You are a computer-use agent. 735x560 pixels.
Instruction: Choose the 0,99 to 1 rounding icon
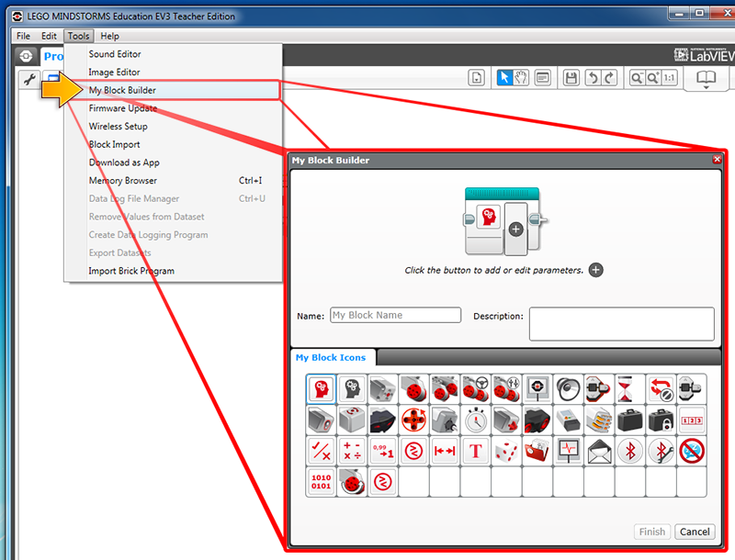[x=383, y=451]
